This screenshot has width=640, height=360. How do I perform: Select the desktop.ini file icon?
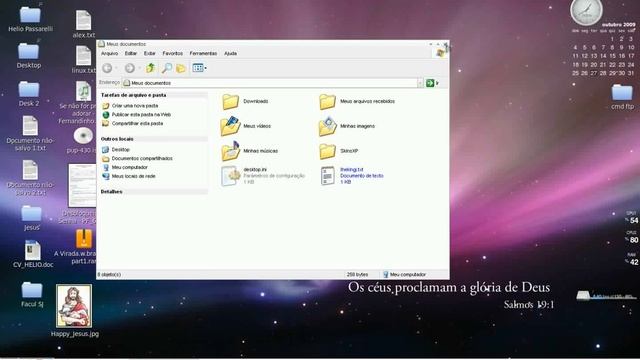[x=231, y=176]
